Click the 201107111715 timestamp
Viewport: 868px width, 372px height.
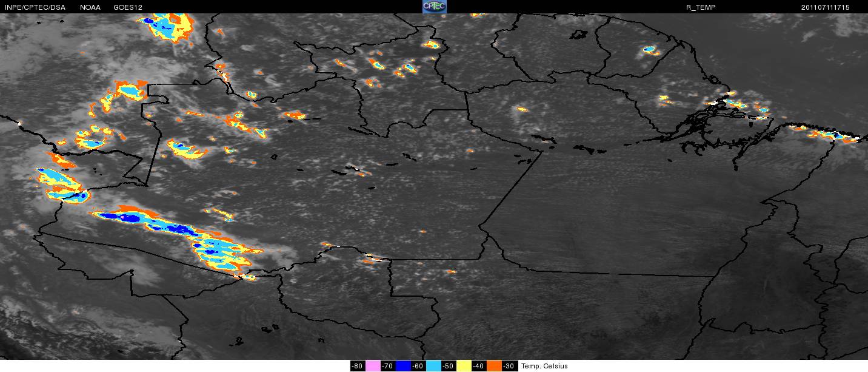tap(825, 7)
